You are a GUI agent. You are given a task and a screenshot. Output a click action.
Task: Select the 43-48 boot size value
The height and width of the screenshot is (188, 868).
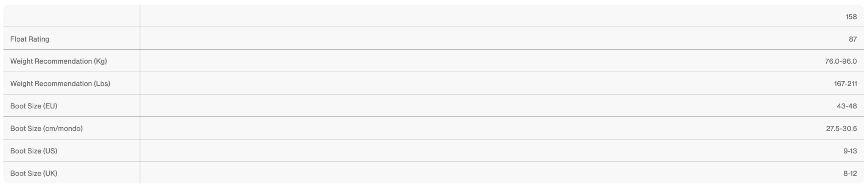pyautogui.click(x=847, y=106)
